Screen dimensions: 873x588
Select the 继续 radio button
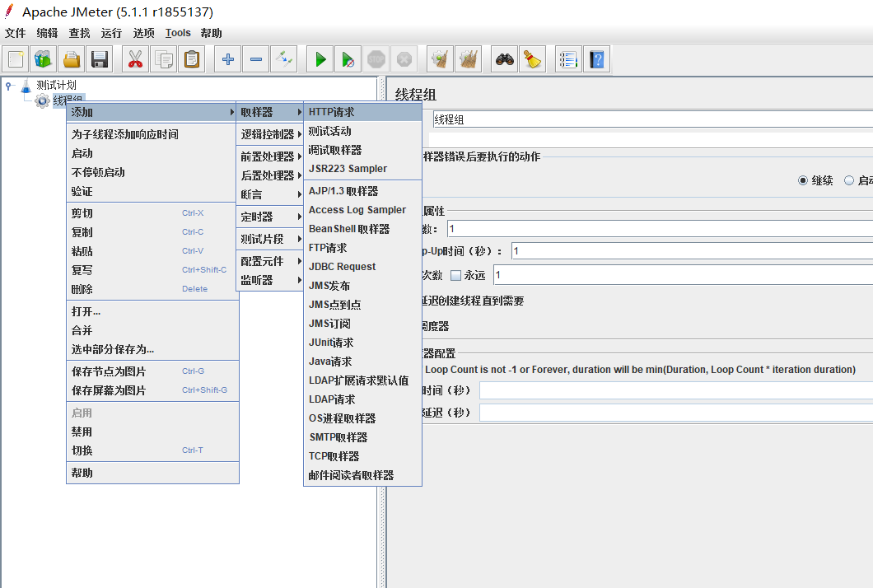click(803, 180)
